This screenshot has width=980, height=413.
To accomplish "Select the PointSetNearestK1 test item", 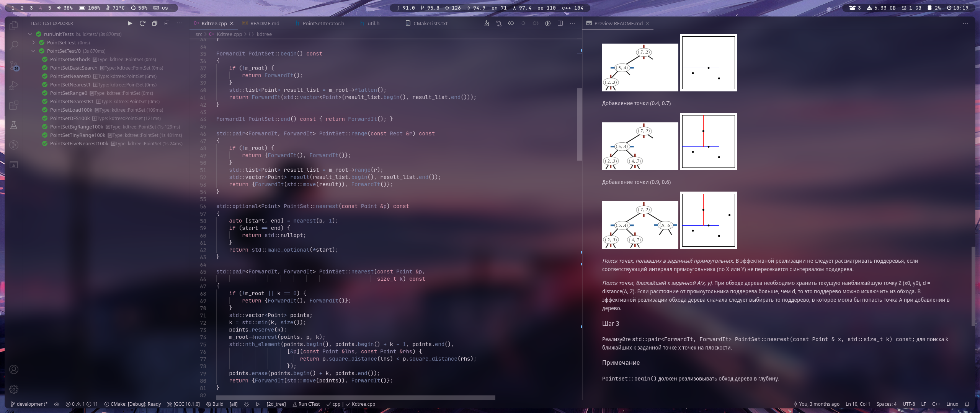I will [x=72, y=101].
